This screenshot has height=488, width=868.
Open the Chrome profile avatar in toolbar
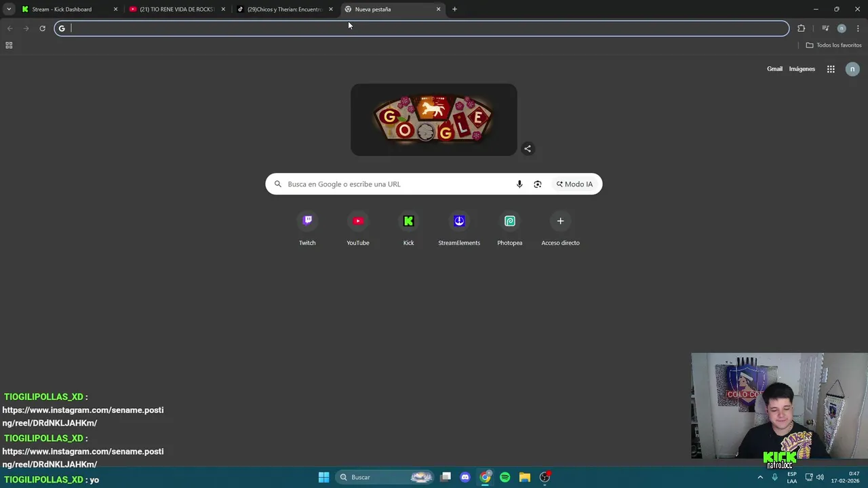coord(842,28)
